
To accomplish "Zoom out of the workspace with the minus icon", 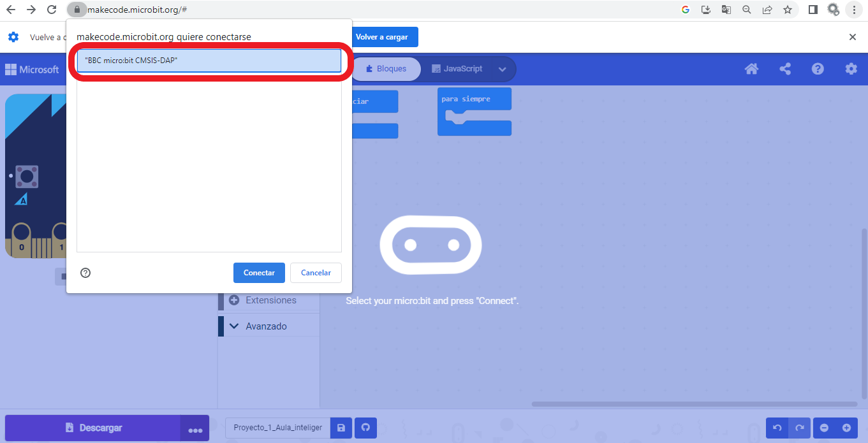I will [x=823, y=428].
